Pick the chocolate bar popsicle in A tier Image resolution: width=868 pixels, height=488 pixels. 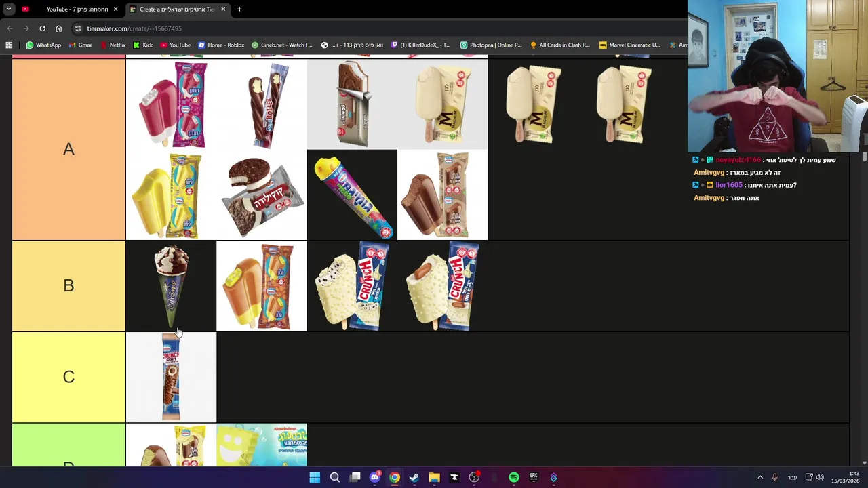[x=442, y=195]
